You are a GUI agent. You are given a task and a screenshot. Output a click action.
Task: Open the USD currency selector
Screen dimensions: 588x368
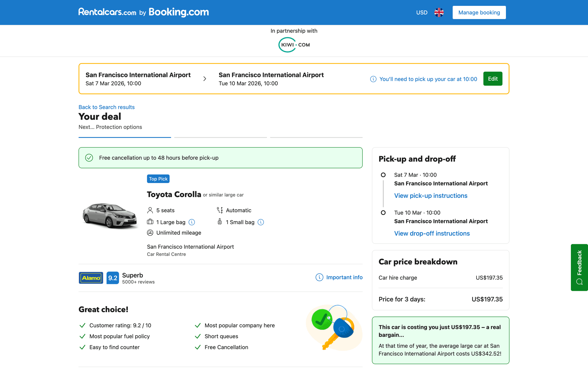click(x=422, y=13)
